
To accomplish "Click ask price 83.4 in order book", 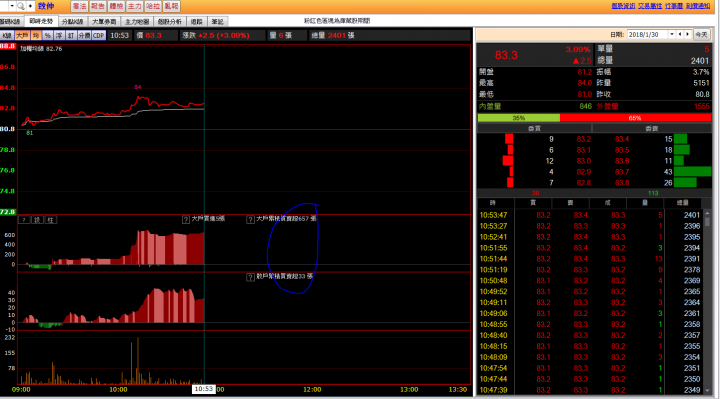I will (622, 139).
